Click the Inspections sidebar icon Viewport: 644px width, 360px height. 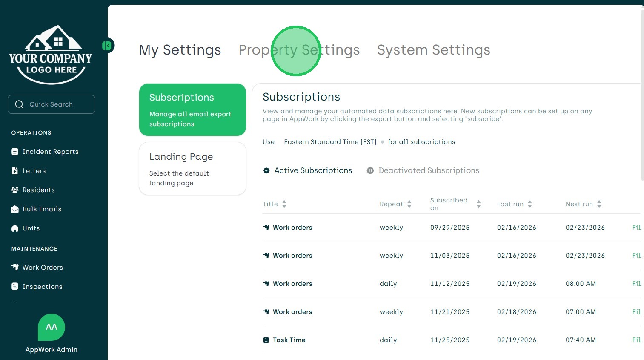[x=15, y=287]
